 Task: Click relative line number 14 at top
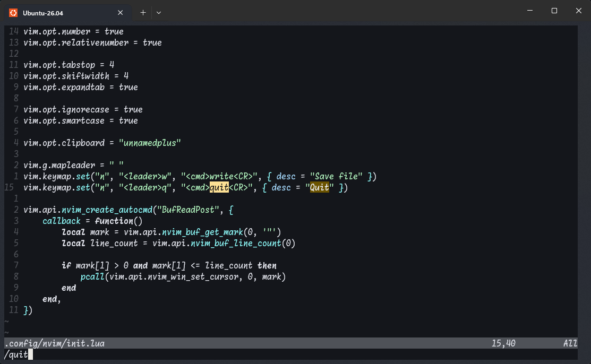tap(14, 31)
